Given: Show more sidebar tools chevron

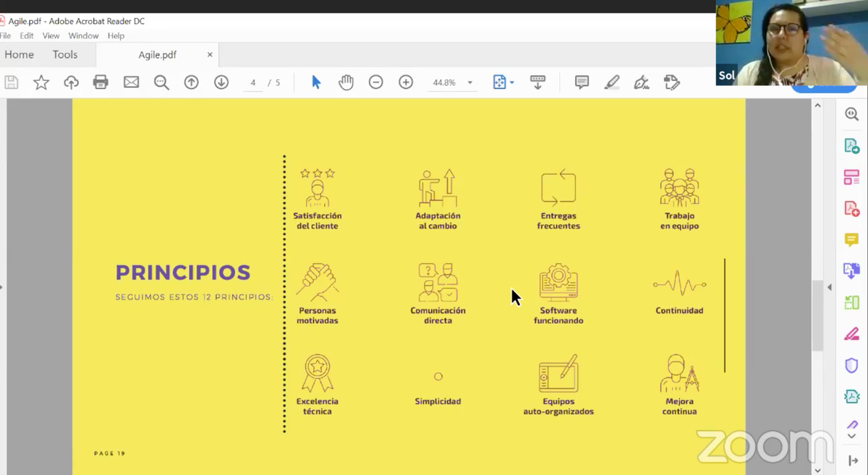Looking at the screenshot, I should [x=852, y=436].
